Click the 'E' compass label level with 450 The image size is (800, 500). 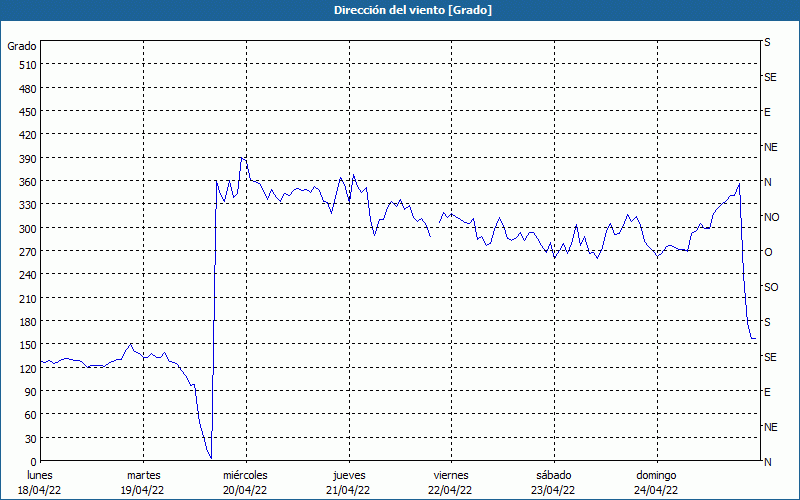767,112
